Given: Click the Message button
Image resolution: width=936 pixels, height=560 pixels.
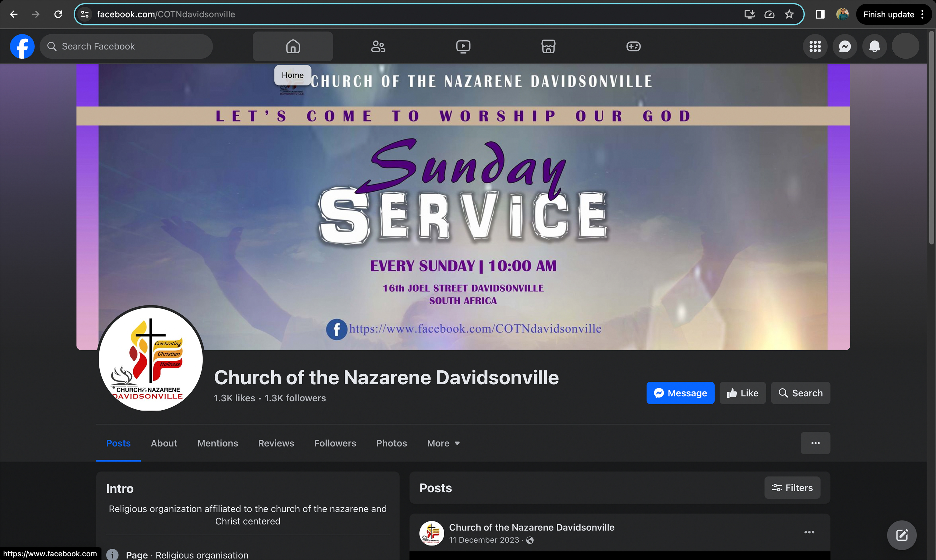Looking at the screenshot, I should 680,393.
